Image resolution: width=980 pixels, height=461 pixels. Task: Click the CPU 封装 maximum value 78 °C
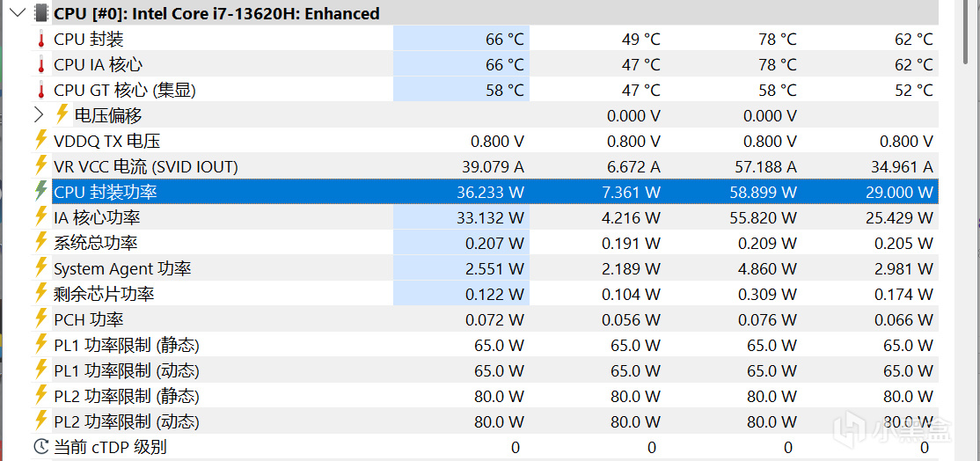(x=779, y=40)
